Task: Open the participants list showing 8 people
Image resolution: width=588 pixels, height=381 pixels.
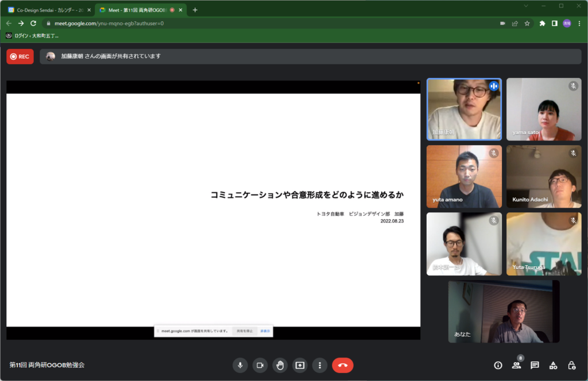Action: [517, 365]
